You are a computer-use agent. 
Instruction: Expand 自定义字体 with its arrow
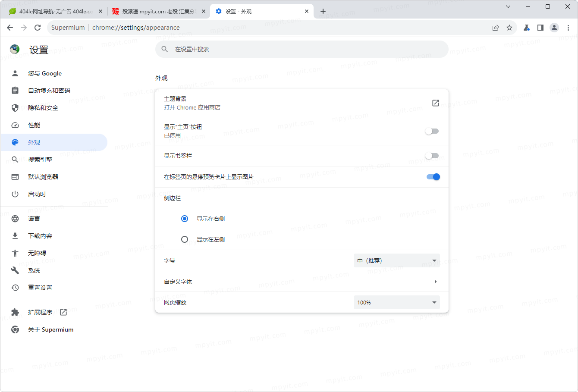click(436, 282)
